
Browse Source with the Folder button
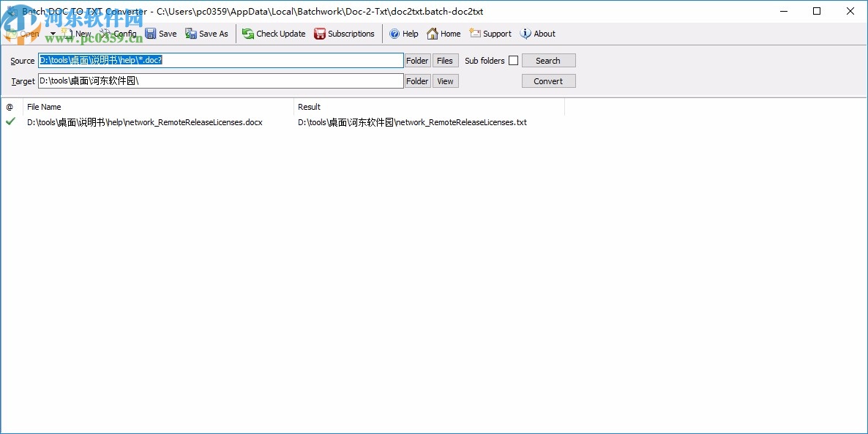[416, 60]
